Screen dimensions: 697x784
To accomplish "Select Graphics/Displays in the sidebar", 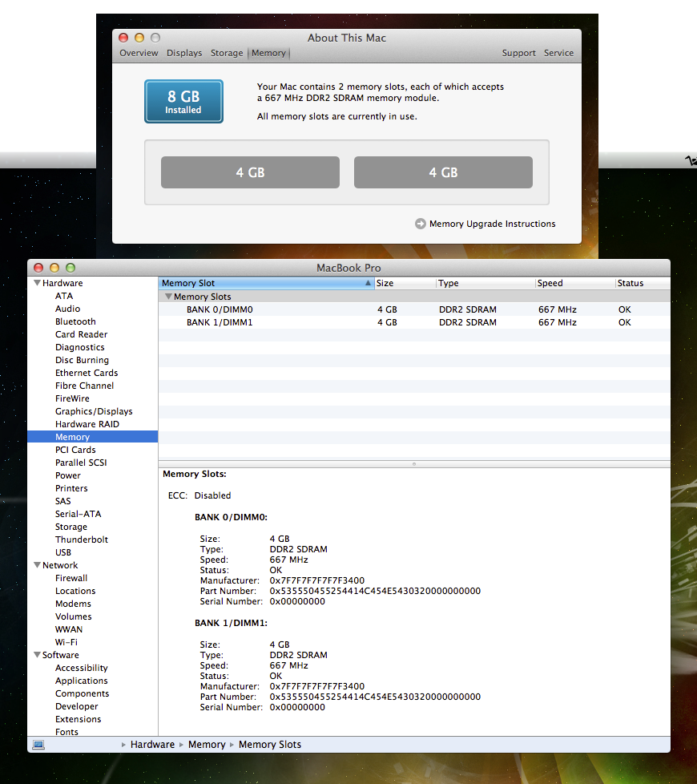I will (94, 411).
